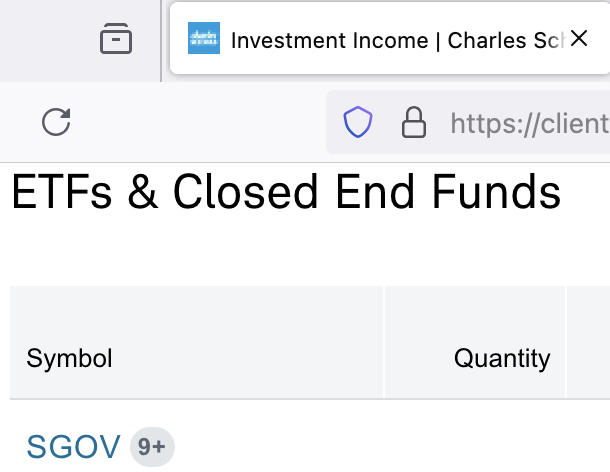The image size is (610, 472).
Task: Sort the table by Symbol column
Action: [69, 358]
